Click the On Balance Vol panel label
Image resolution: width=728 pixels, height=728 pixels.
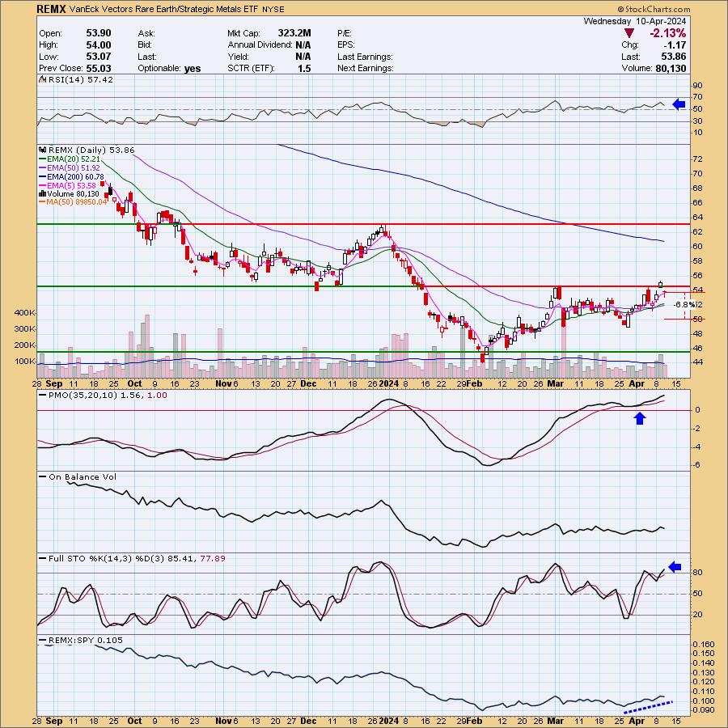pyautogui.click(x=83, y=476)
